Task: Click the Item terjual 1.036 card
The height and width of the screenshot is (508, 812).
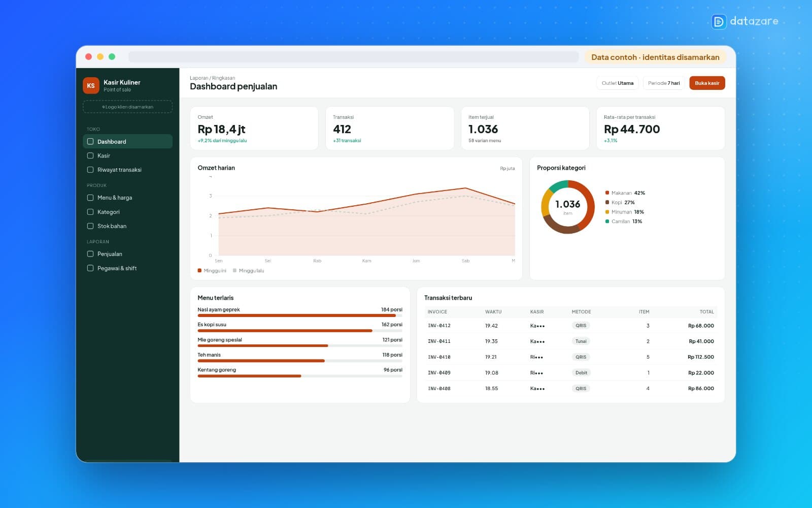Action: pyautogui.click(x=525, y=128)
